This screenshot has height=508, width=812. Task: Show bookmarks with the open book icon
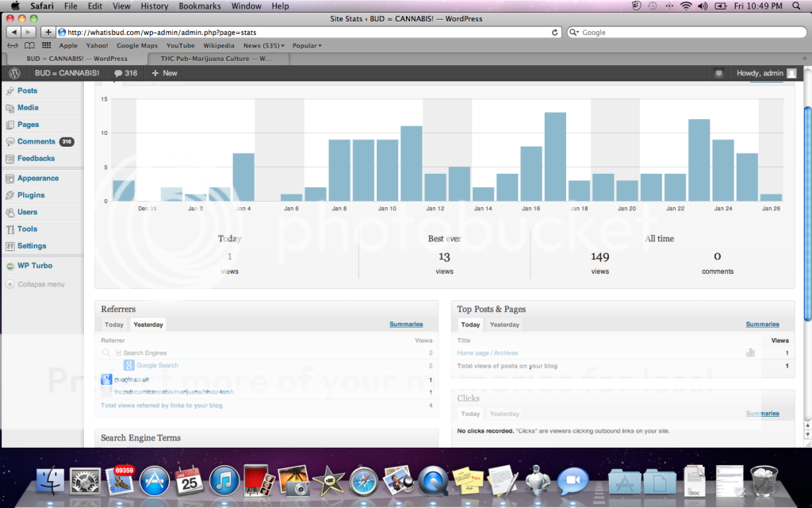tap(29, 45)
